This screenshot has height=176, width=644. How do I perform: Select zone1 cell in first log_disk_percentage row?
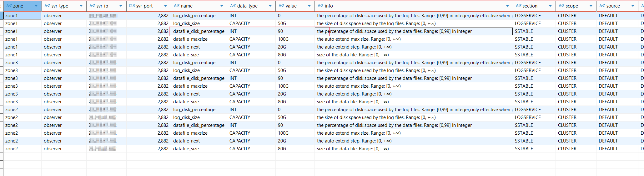point(22,16)
